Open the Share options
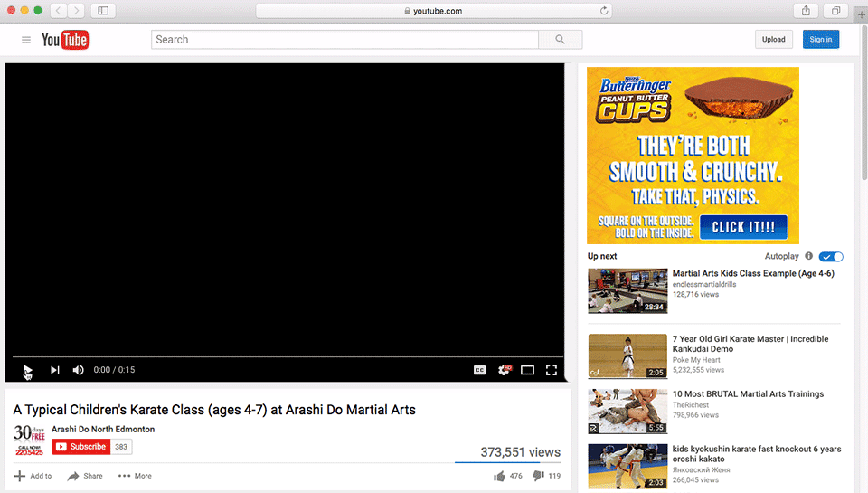 (85, 476)
